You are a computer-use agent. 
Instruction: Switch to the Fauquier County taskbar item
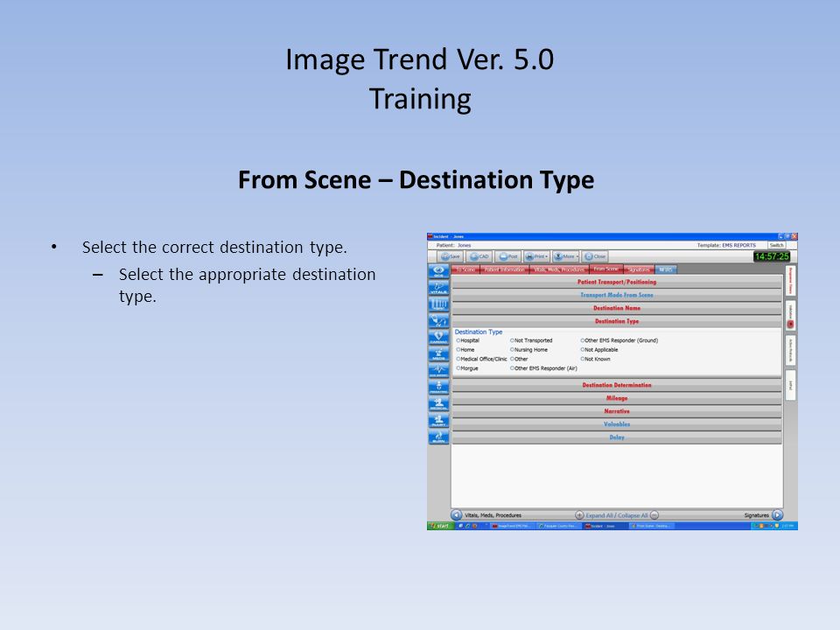coord(559,526)
